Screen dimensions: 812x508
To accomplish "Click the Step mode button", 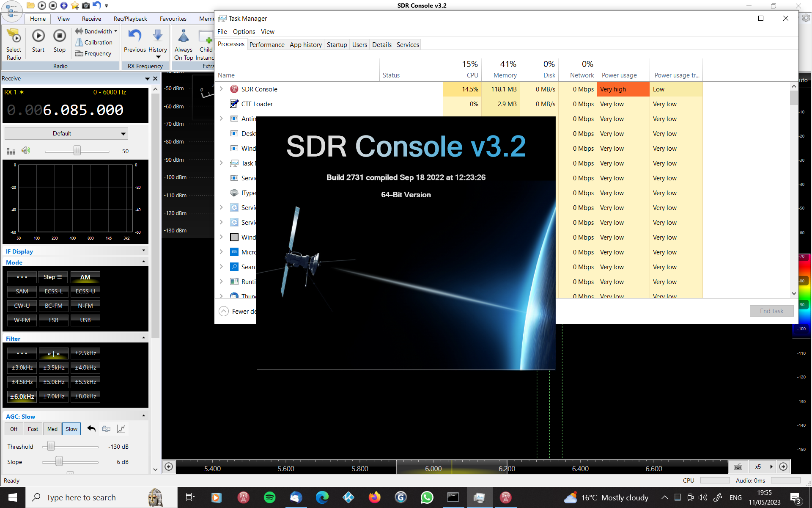I will 54,277.
